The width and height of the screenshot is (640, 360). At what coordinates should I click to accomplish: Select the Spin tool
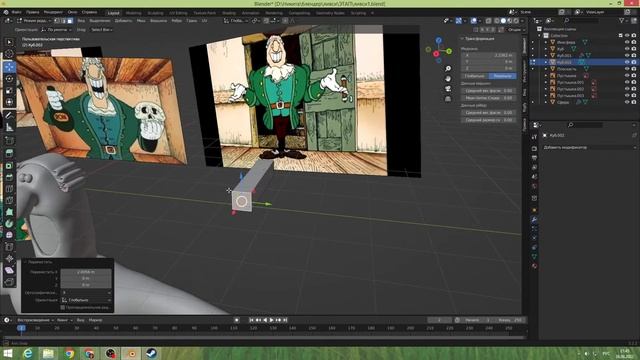tap(9, 224)
